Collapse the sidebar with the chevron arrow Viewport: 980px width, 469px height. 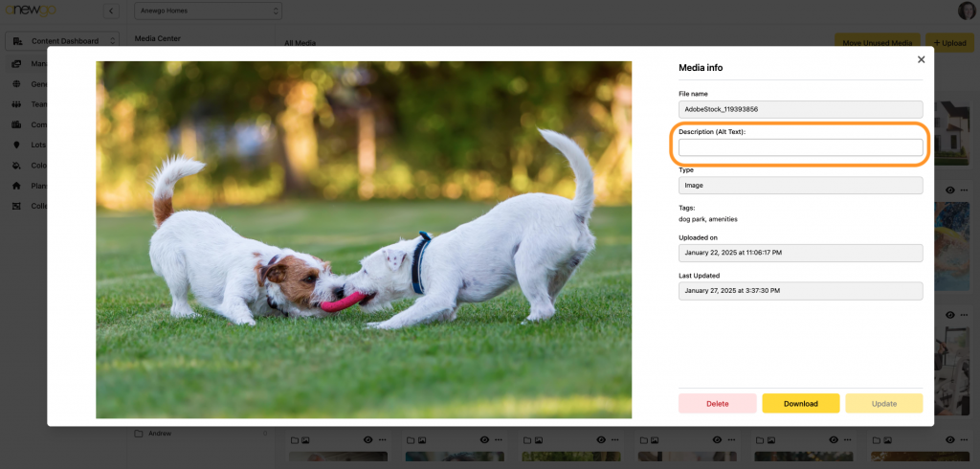pos(111,11)
